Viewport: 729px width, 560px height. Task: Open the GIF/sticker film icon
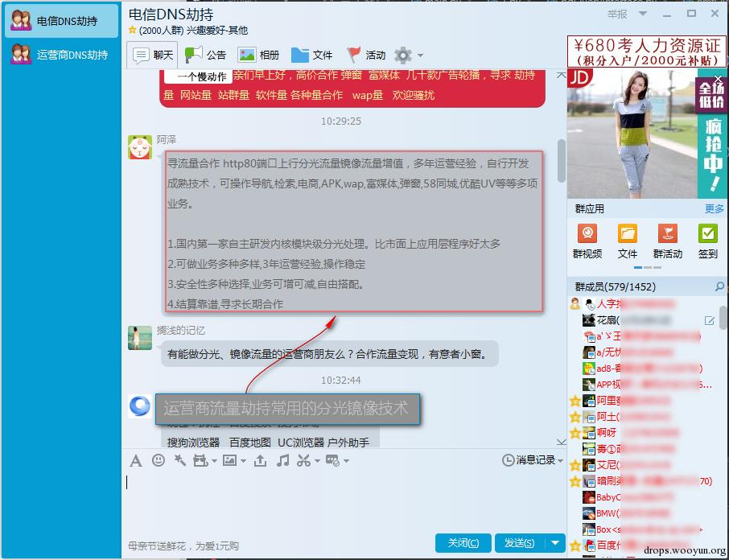pyautogui.click(x=200, y=460)
